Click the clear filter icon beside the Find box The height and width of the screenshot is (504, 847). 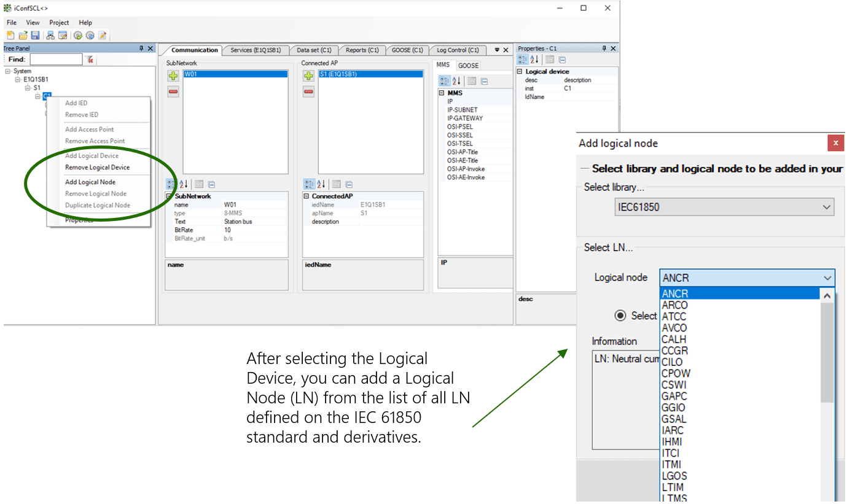pos(90,60)
